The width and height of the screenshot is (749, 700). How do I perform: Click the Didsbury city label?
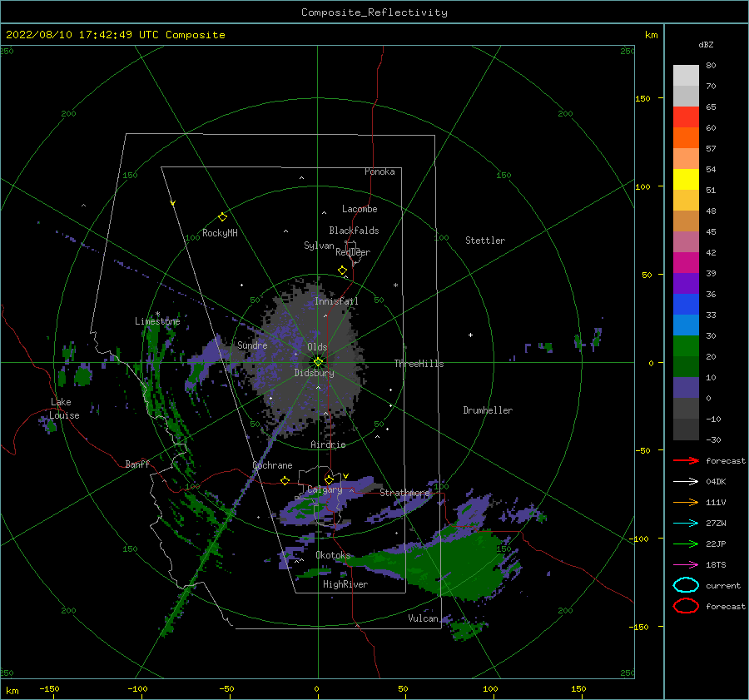tap(315, 373)
